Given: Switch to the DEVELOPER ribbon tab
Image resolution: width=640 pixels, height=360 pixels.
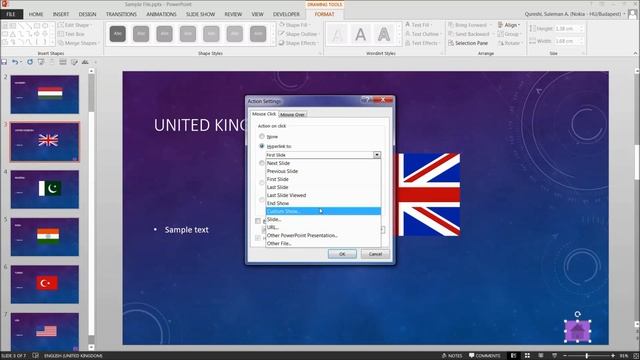Looking at the screenshot, I should tap(286, 14).
